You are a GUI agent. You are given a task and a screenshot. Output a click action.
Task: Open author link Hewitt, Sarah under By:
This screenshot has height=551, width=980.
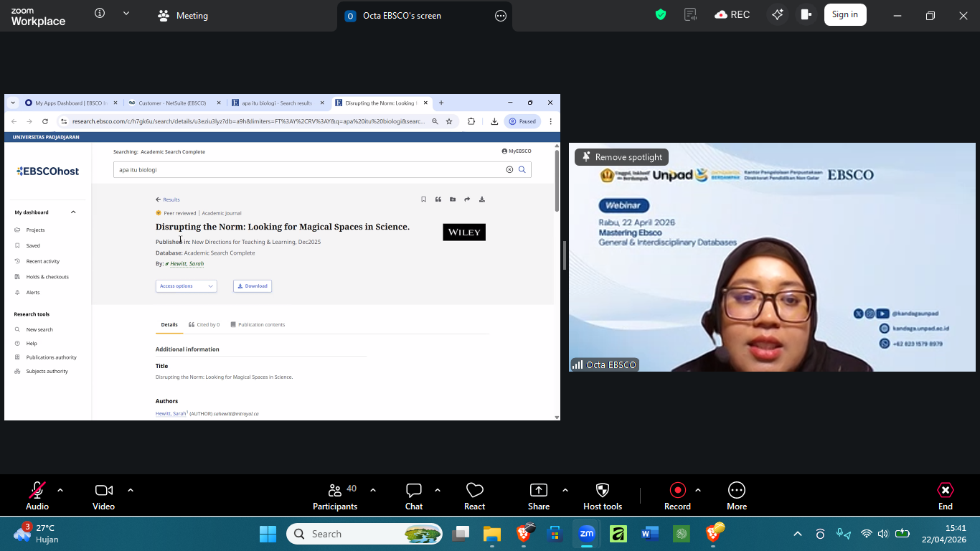187,264
